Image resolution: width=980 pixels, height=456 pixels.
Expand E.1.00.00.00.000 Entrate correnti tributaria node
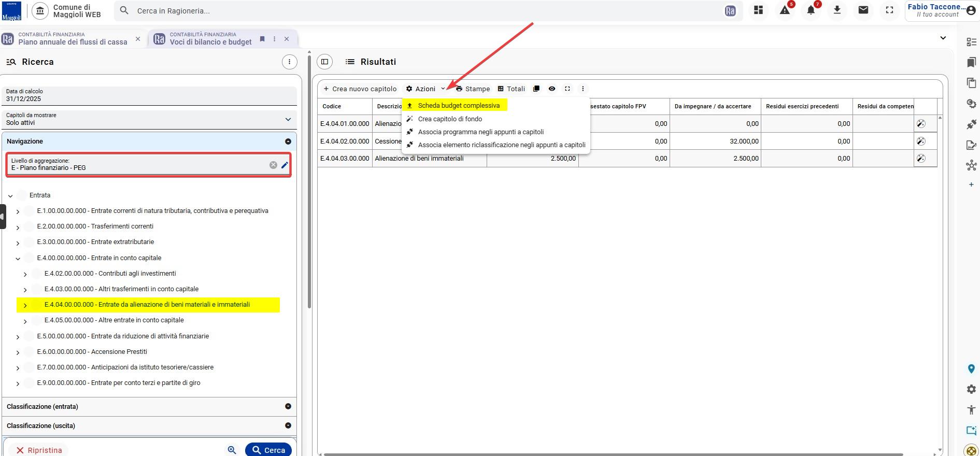click(18, 211)
